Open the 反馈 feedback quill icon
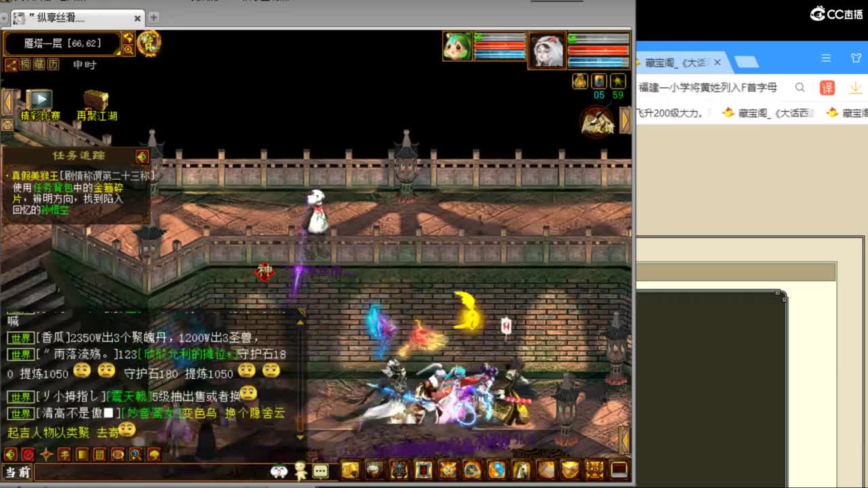The width and height of the screenshot is (868, 488). [x=597, y=123]
